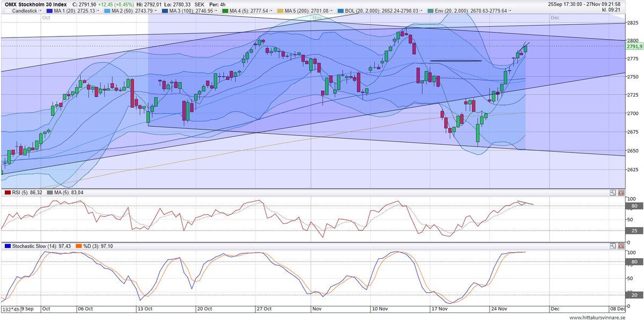644x320 pixels.
Task: Click the RSI (5): 86,32 label
Action: pos(27,192)
